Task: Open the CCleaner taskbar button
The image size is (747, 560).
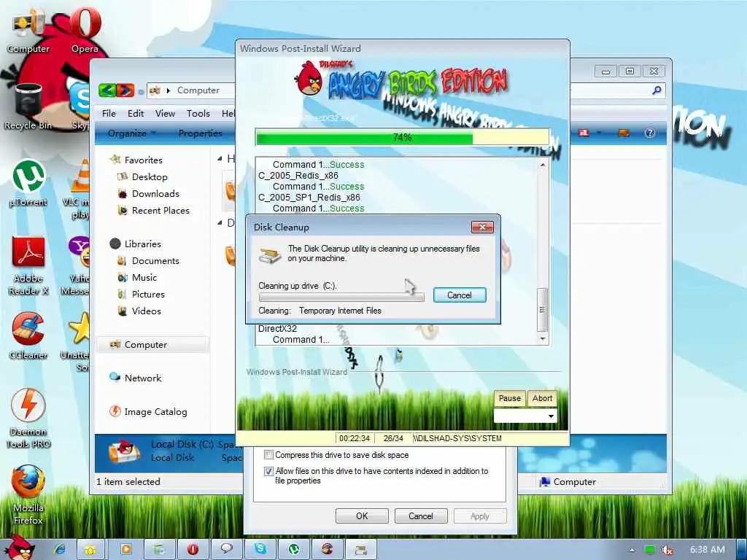Action: (327, 549)
